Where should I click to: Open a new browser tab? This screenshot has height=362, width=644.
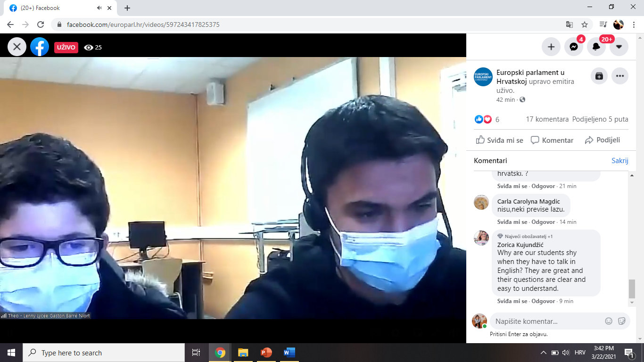pyautogui.click(x=127, y=8)
